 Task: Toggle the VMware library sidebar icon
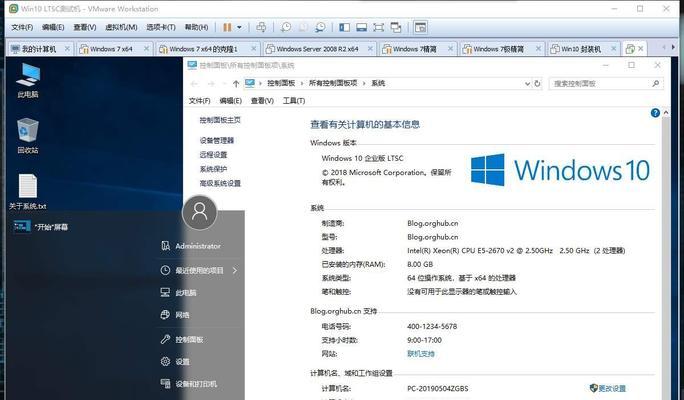coord(345,27)
